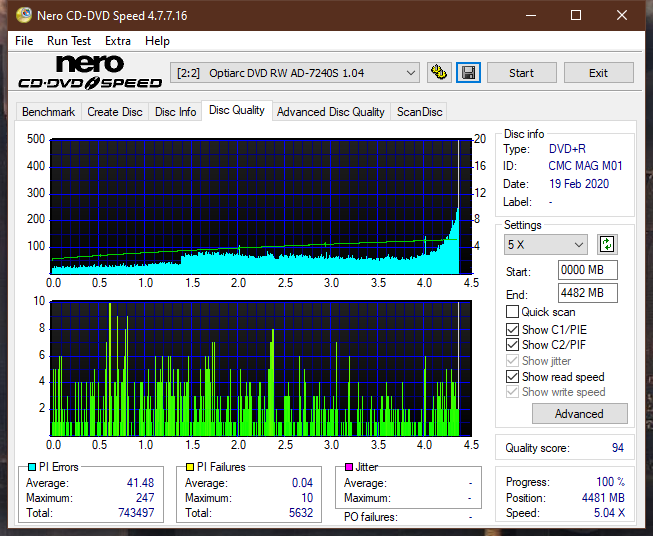
Task: Click the Advanced settings button
Action: [579, 414]
